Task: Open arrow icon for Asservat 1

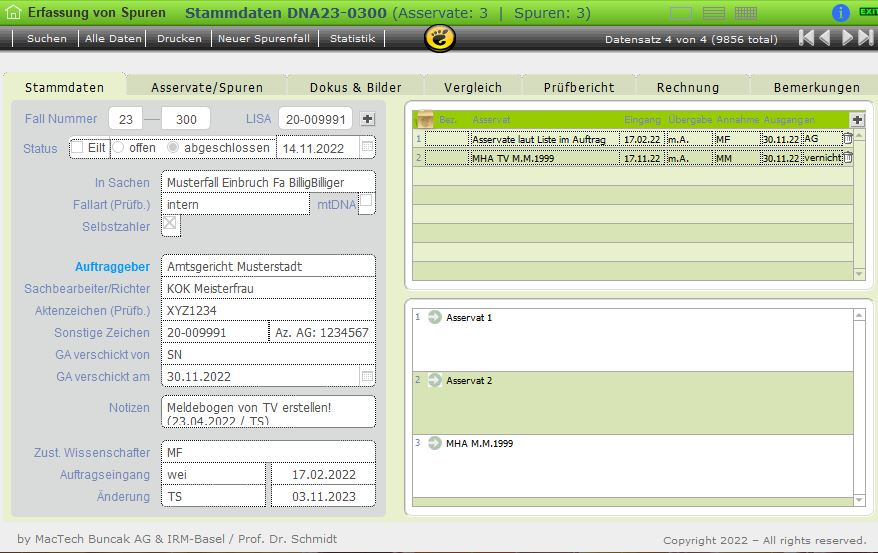Action: coord(435,317)
